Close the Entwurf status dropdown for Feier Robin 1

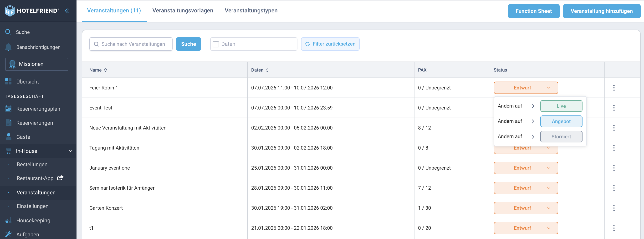point(526,88)
